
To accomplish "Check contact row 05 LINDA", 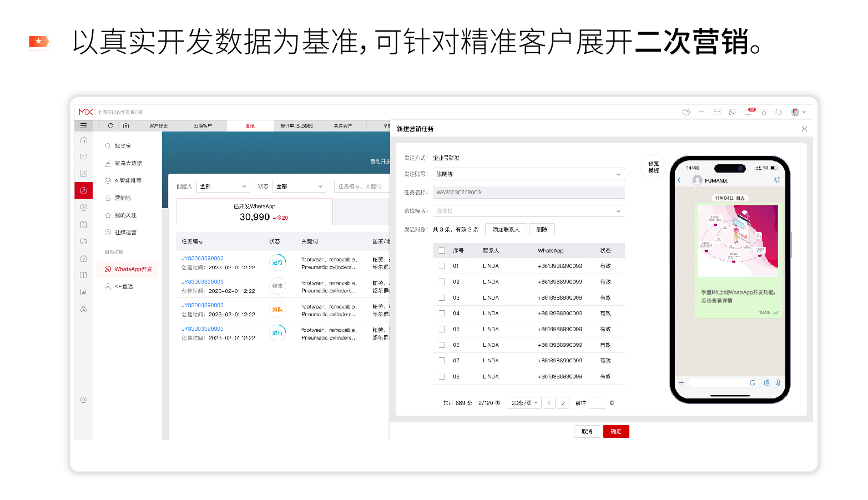I will point(441,329).
